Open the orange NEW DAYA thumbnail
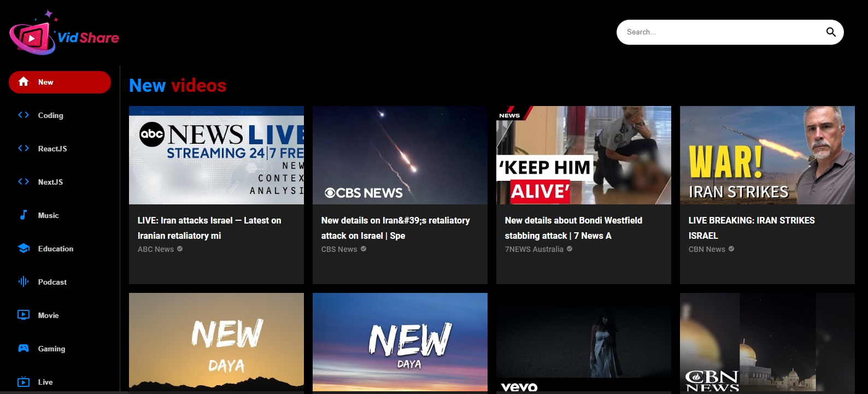The width and height of the screenshot is (868, 394). pyautogui.click(x=216, y=342)
